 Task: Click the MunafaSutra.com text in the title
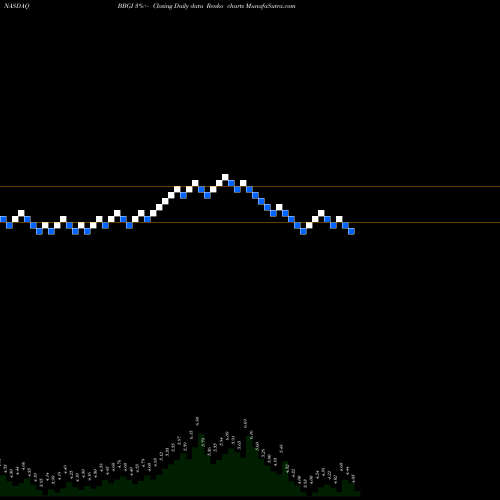tap(270, 6)
